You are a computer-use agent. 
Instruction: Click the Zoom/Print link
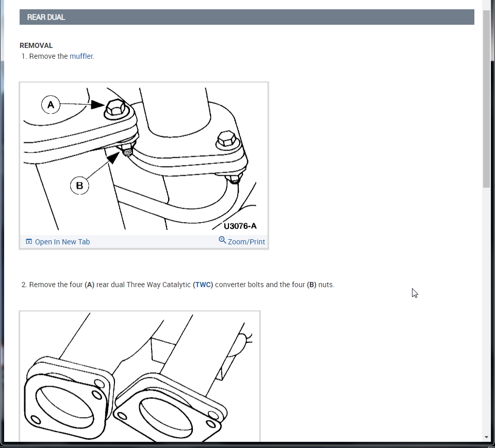(246, 242)
